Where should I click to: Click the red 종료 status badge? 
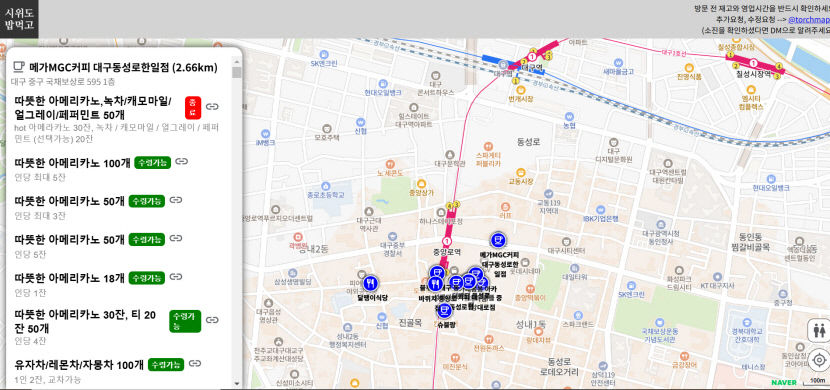(193, 107)
